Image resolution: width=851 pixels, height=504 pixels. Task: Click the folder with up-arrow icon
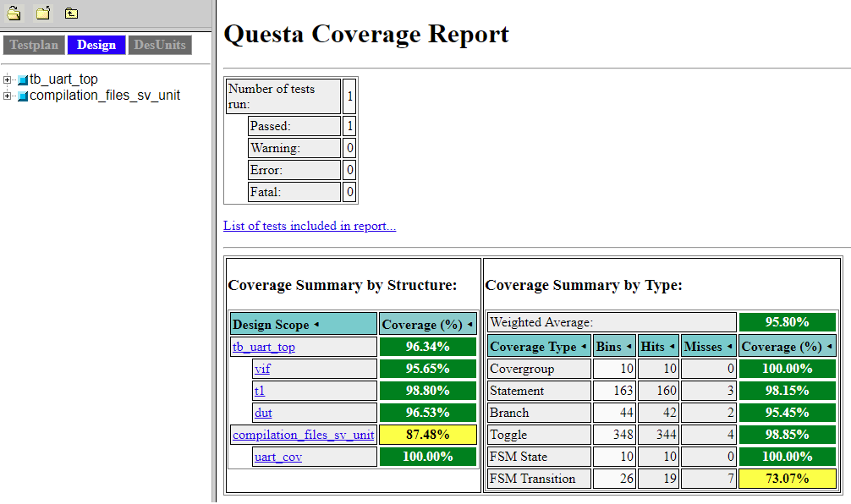(71, 13)
